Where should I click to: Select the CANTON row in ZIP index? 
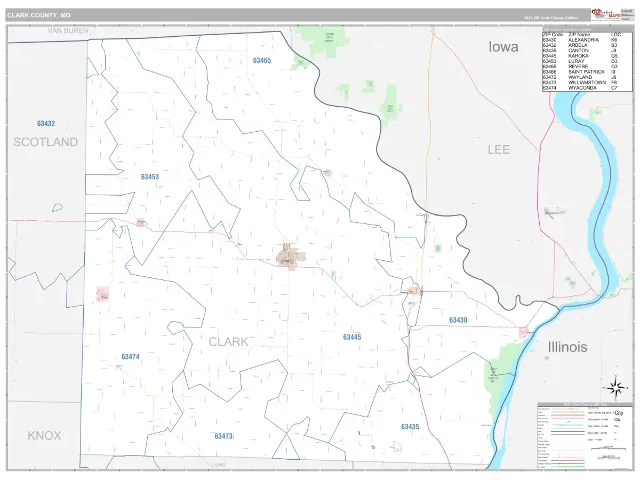click(587, 51)
